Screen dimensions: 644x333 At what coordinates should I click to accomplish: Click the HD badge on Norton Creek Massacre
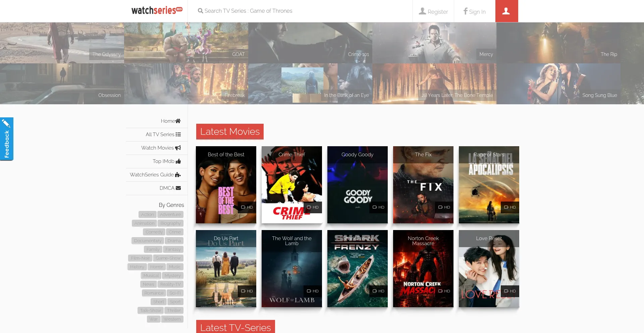click(x=444, y=291)
